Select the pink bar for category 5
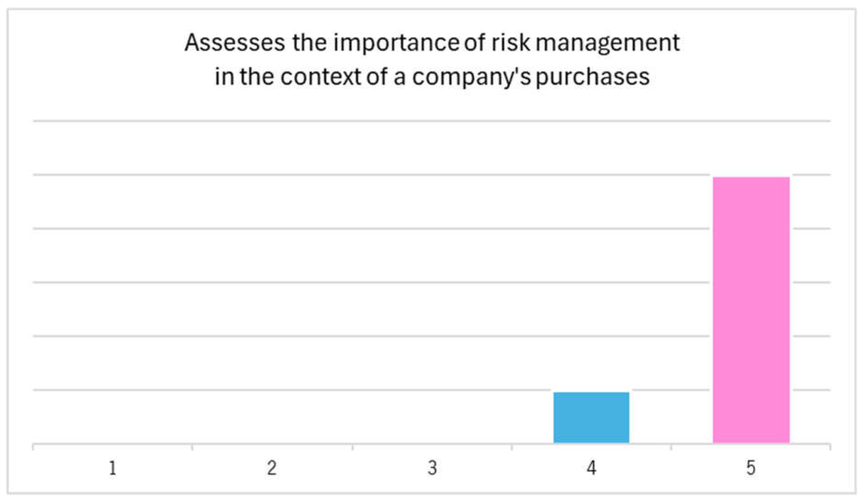 pyautogui.click(x=751, y=310)
